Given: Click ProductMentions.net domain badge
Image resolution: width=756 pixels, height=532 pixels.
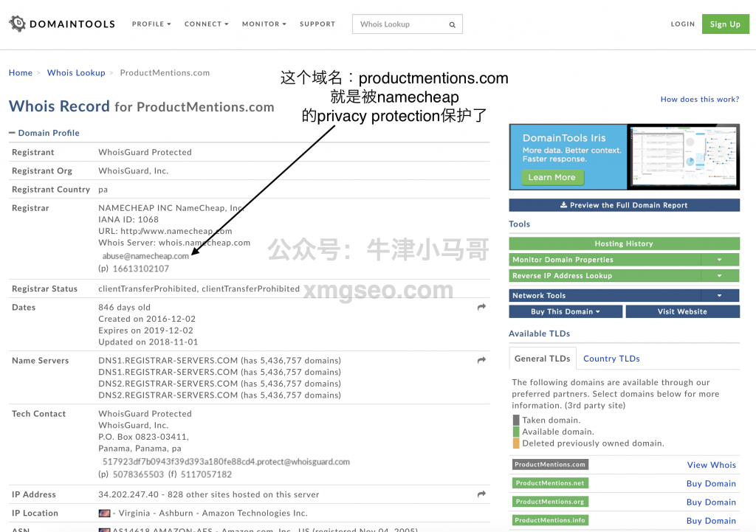Looking at the screenshot, I should point(550,483).
